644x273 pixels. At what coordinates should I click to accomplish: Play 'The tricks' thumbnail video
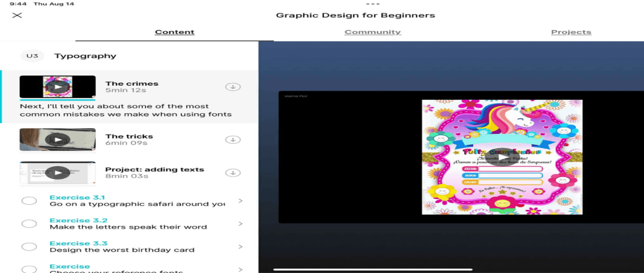[57, 140]
